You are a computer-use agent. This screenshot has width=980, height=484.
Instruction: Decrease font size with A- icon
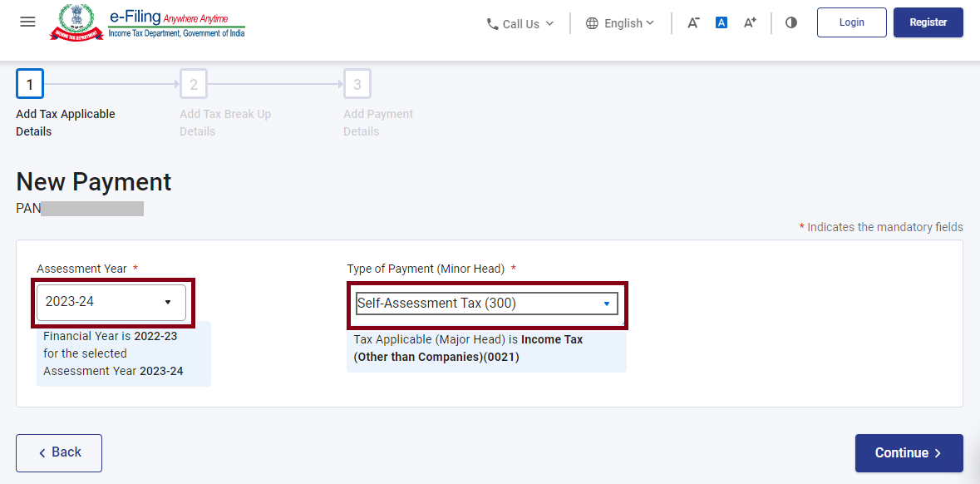(x=693, y=22)
